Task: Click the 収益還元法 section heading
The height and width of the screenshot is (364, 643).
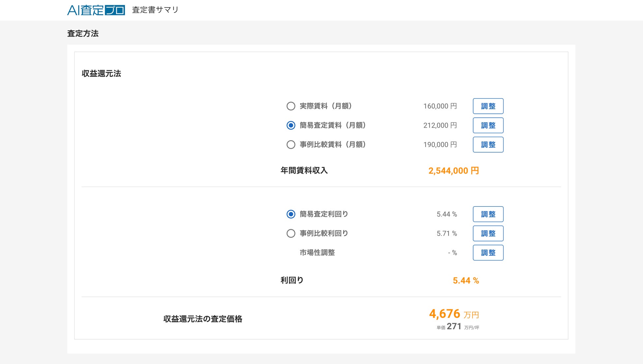Action: (x=101, y=74)
